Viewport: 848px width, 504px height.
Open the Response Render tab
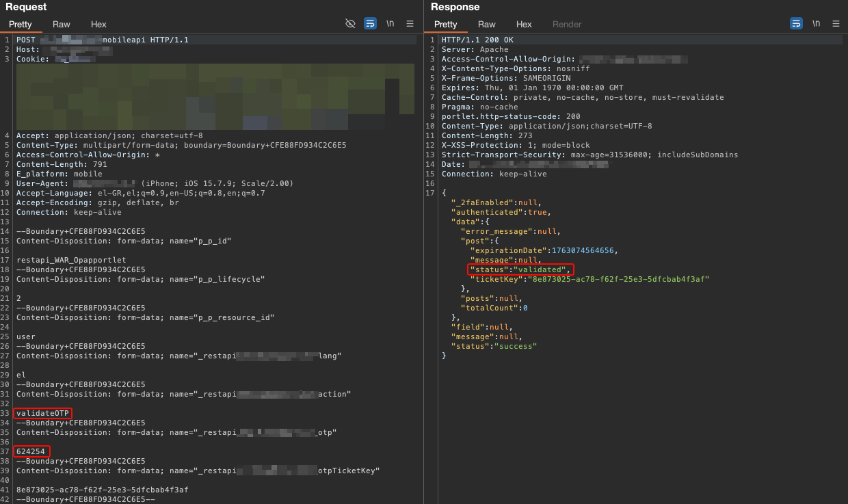pyautogui.click(x=567, y=24)
